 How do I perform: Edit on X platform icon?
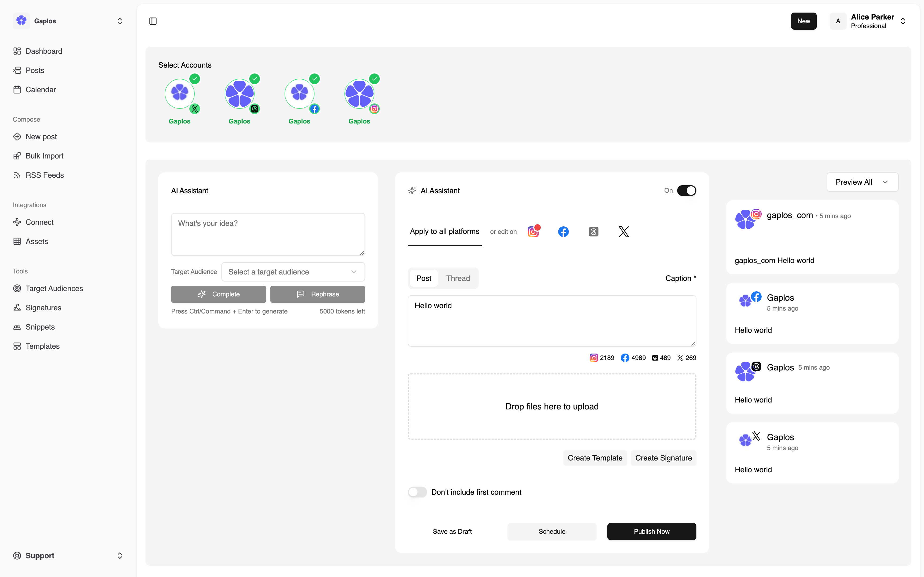[623, 232]
